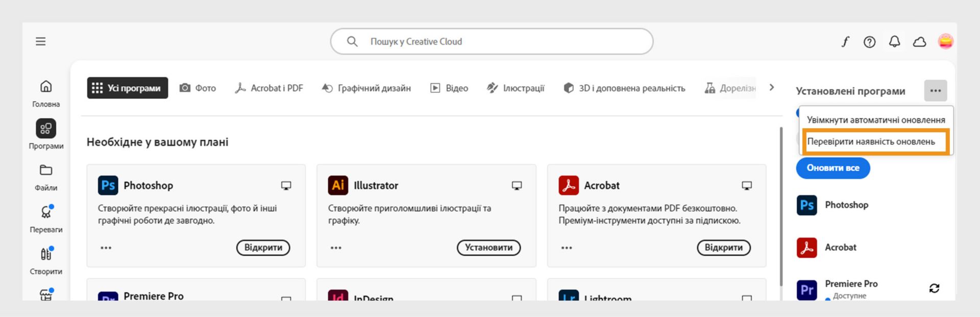Click the Premiere Pro update refresh icon

point(934,288)
